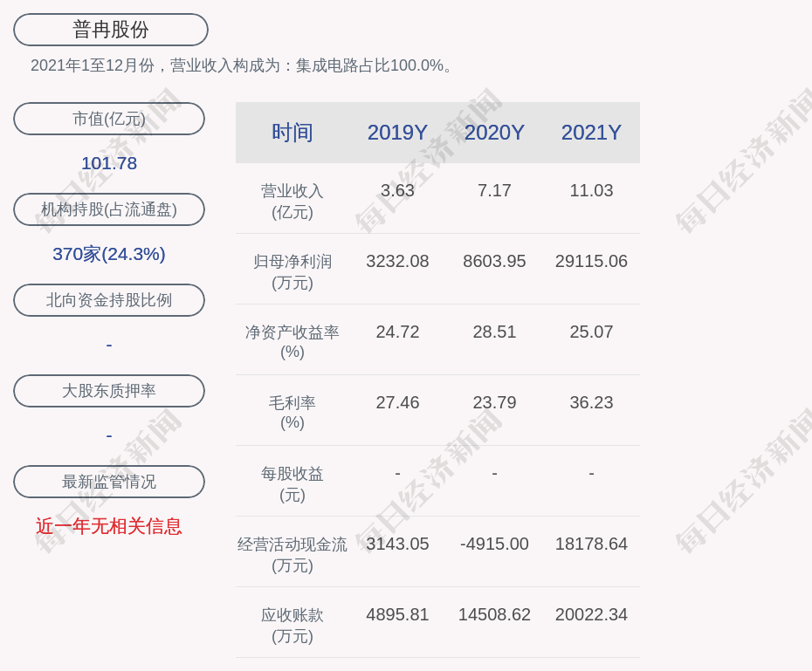Select the 北向资金持股比例 pill
This screenshot has width=812, height=671.
click(x=109, y=300)
